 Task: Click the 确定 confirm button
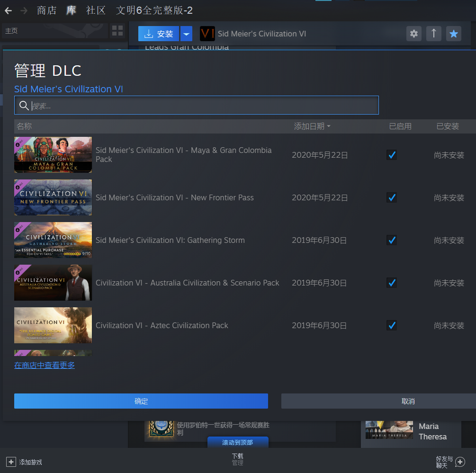(x=141, y=401)
